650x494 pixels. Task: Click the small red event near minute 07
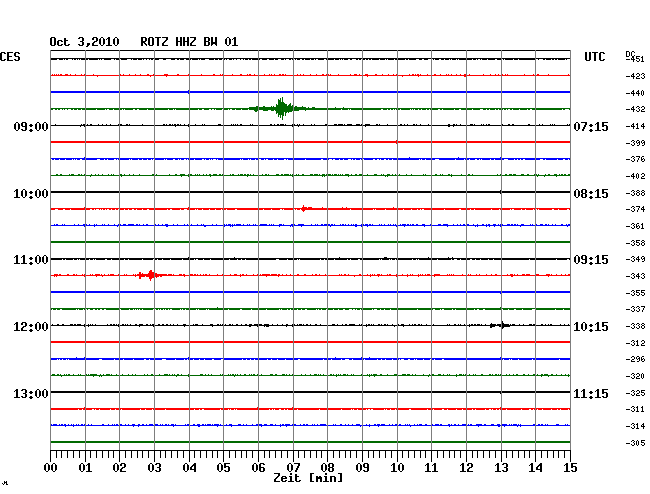point(306,208)
